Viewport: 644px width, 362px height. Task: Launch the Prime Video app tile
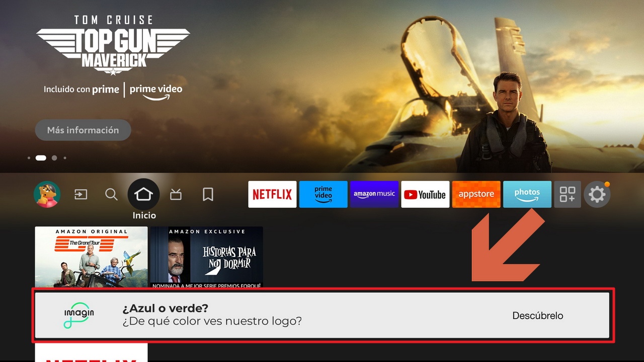point(323,194)
